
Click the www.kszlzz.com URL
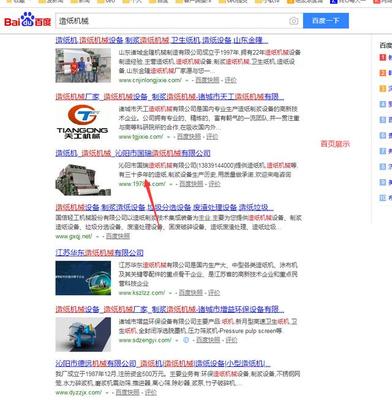pos(142,293)
